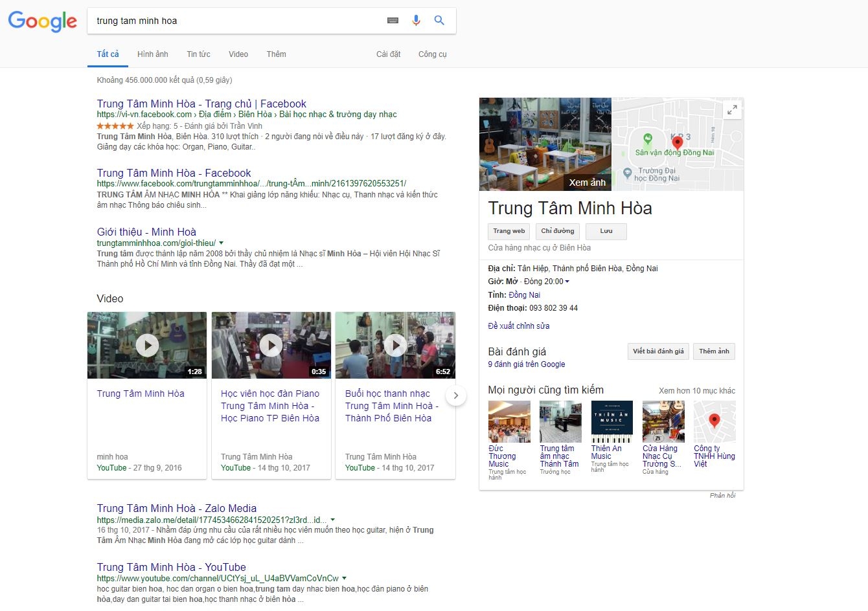Open 'Buổi học thanh nhạc' video title
Image resolution: width=868 pixels, height=611 pixels.
(392, 406)
